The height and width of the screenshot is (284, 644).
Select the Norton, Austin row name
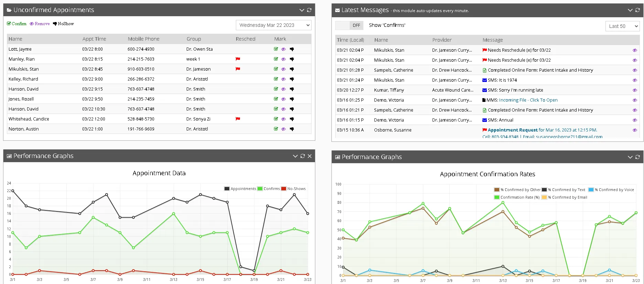(24, 129)
